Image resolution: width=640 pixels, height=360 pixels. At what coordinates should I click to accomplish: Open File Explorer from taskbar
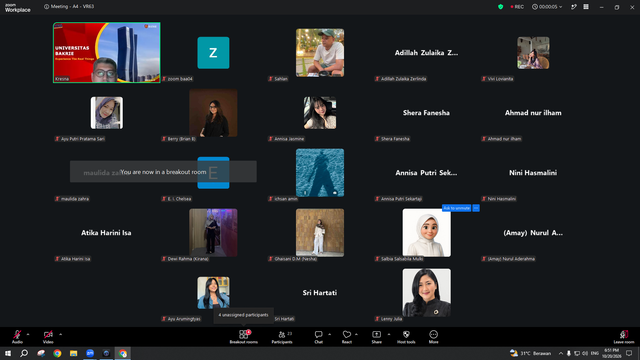73,353
